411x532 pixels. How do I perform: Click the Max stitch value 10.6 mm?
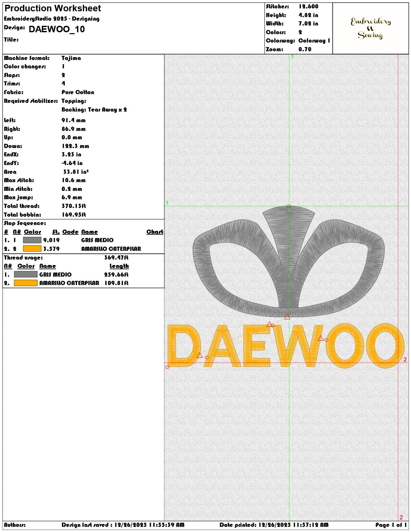click(73, 180)
